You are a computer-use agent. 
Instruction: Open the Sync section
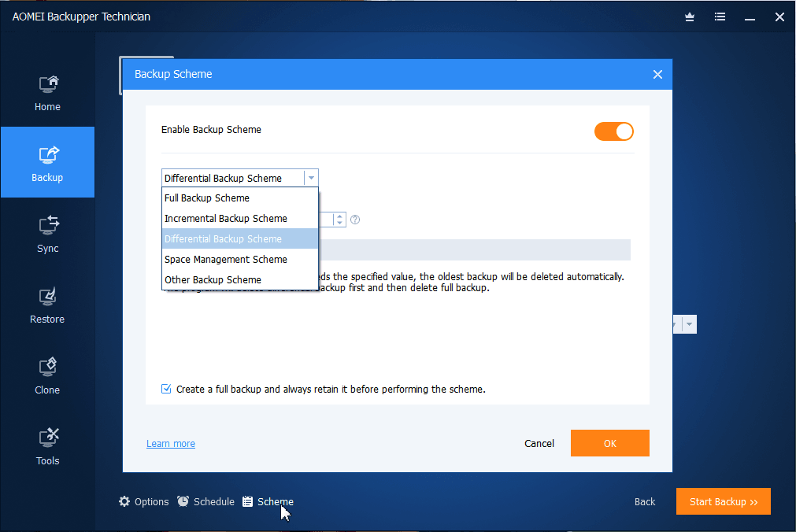tap(47, 235)
